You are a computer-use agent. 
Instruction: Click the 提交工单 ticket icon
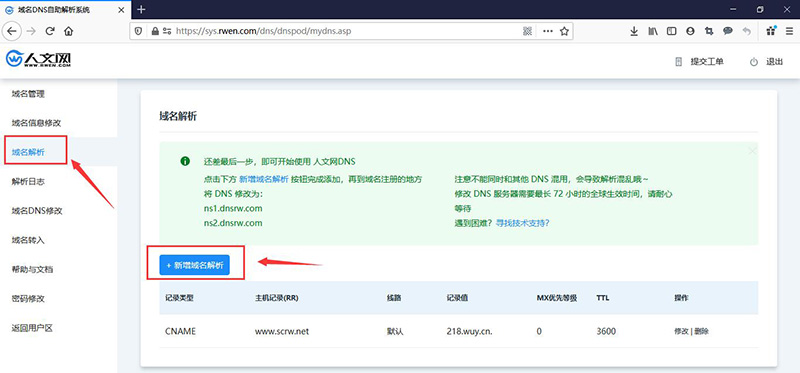(x=679, y=62)
